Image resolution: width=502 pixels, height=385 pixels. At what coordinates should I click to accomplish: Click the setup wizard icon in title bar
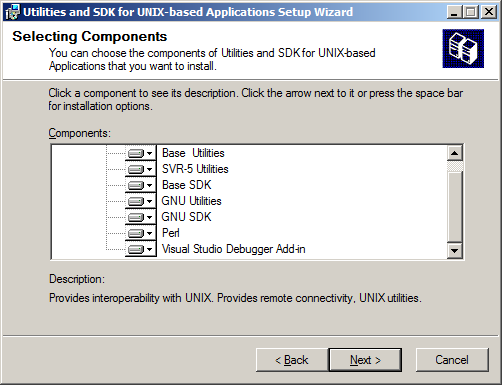coord(13,12)
